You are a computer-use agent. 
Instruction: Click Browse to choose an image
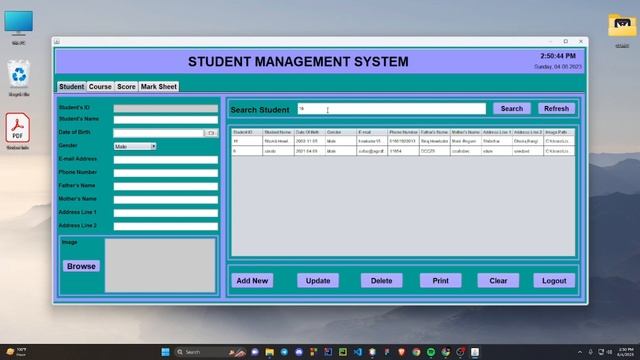coord(81,266)
